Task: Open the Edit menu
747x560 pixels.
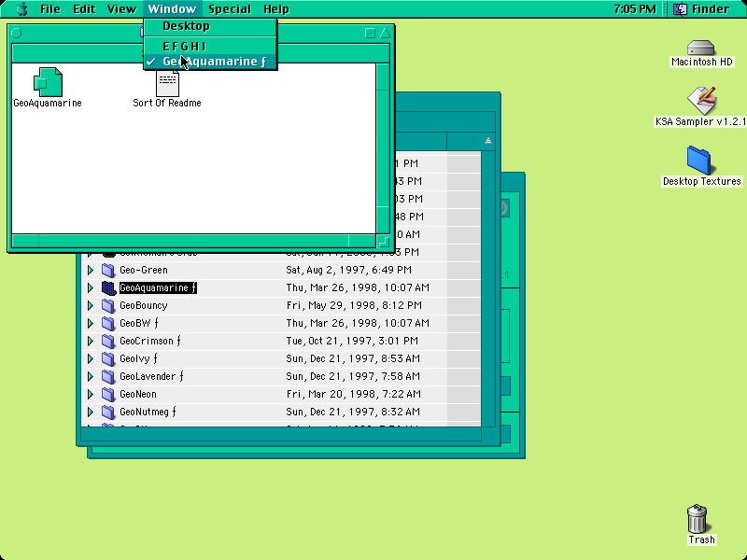Action: [84, 9]
